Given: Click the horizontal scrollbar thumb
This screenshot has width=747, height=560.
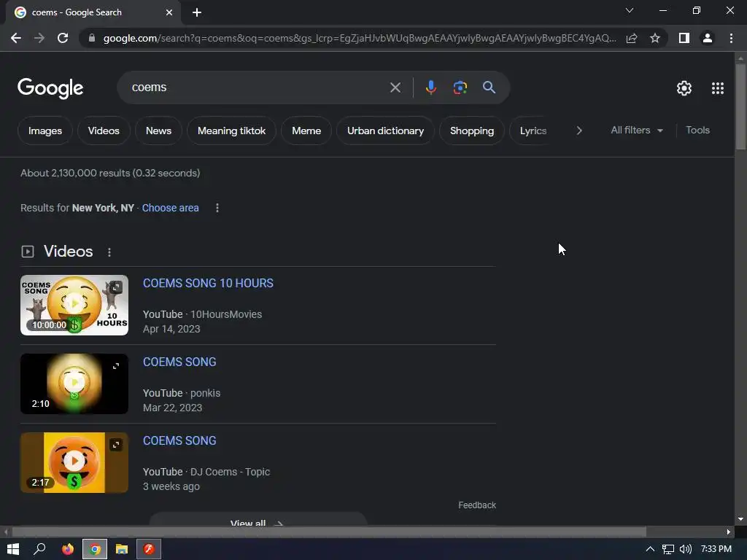Looking at the screenshot, I should pyautogui.click(x=329, y=532).
